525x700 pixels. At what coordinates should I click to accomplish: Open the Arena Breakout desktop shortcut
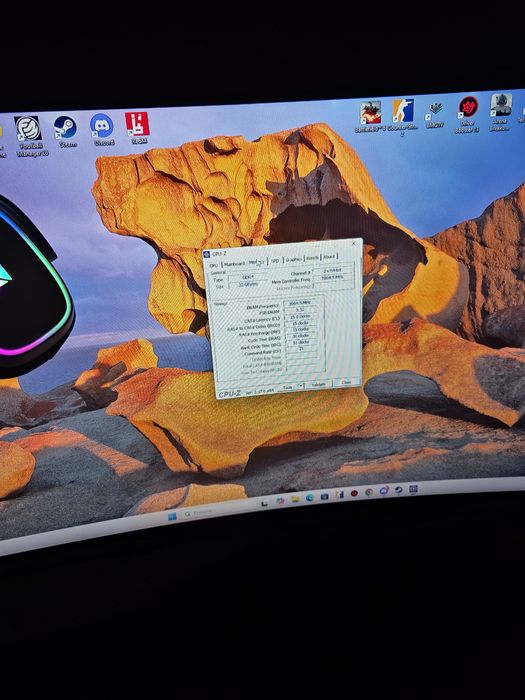(500, 112)
